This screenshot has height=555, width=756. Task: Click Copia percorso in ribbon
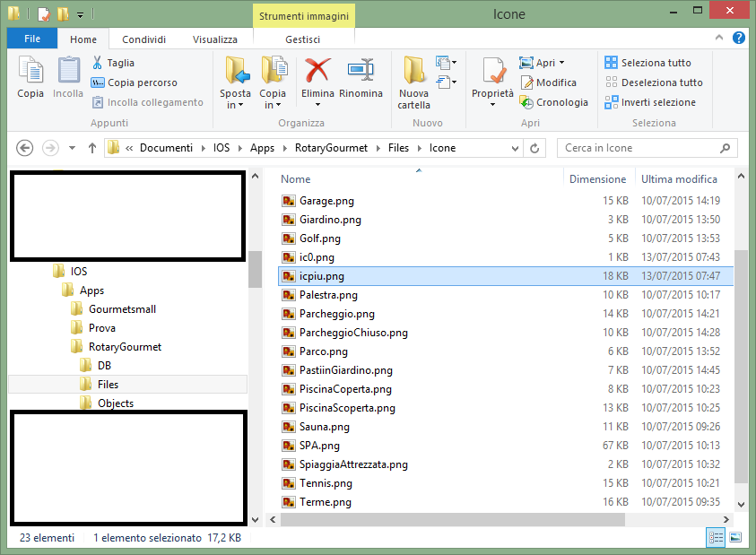(x=134, y=82)
